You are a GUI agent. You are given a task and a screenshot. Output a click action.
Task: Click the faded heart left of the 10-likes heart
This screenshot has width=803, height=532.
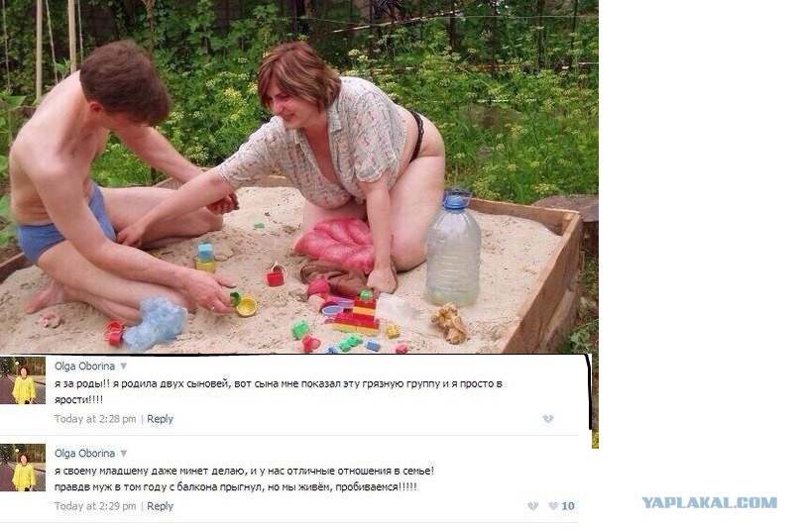click(x=532, y=506)
